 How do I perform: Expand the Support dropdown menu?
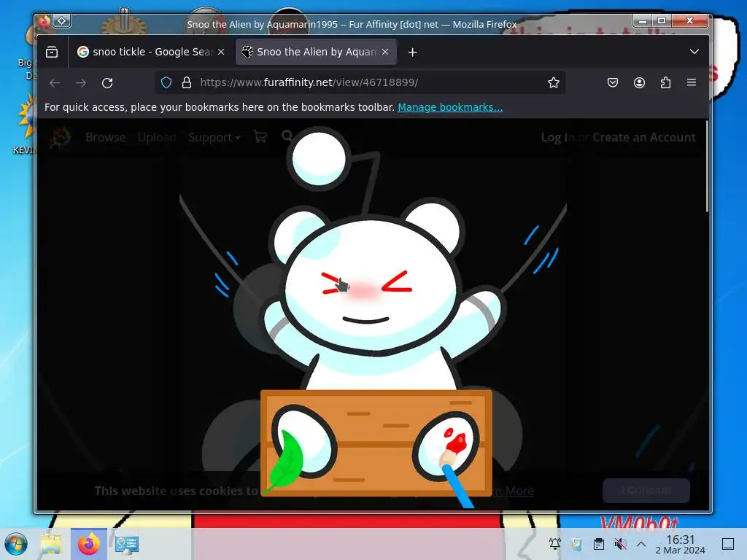point(214,138)
